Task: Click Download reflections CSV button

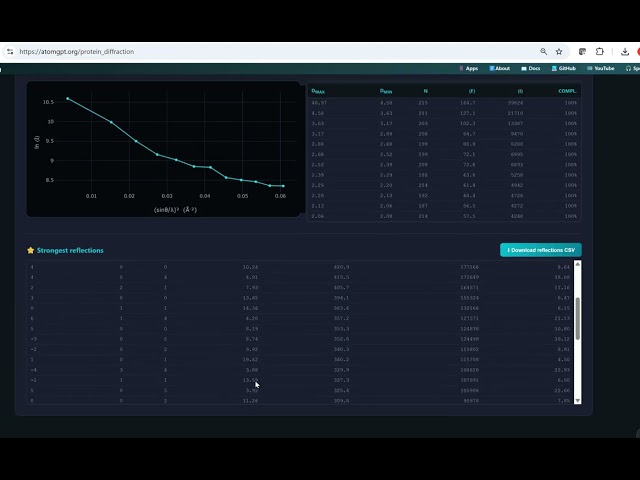Action: point(541,250)
